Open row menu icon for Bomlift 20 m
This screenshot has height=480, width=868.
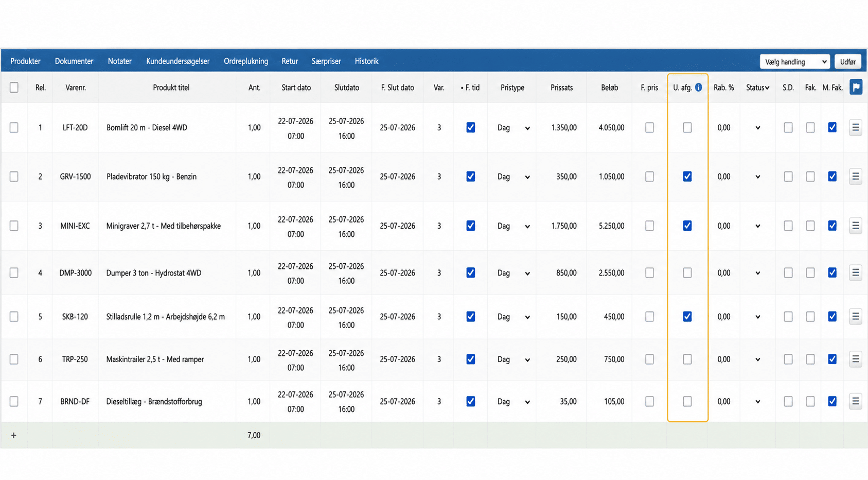click(855, 127)
